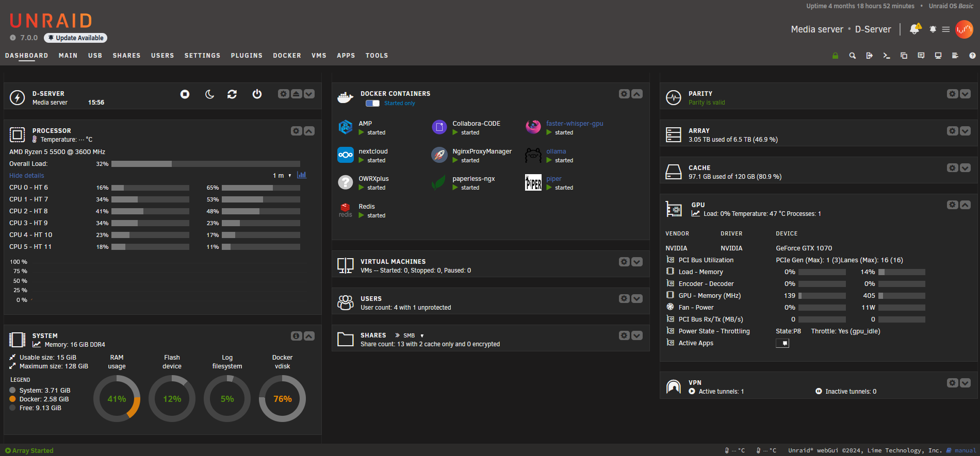Open the system log lines icon
This screenshot has height=456, width=980.
(955, 56)
